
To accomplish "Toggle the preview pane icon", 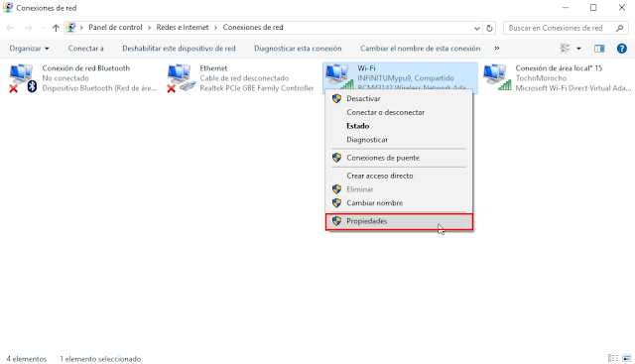I will 599,49.
